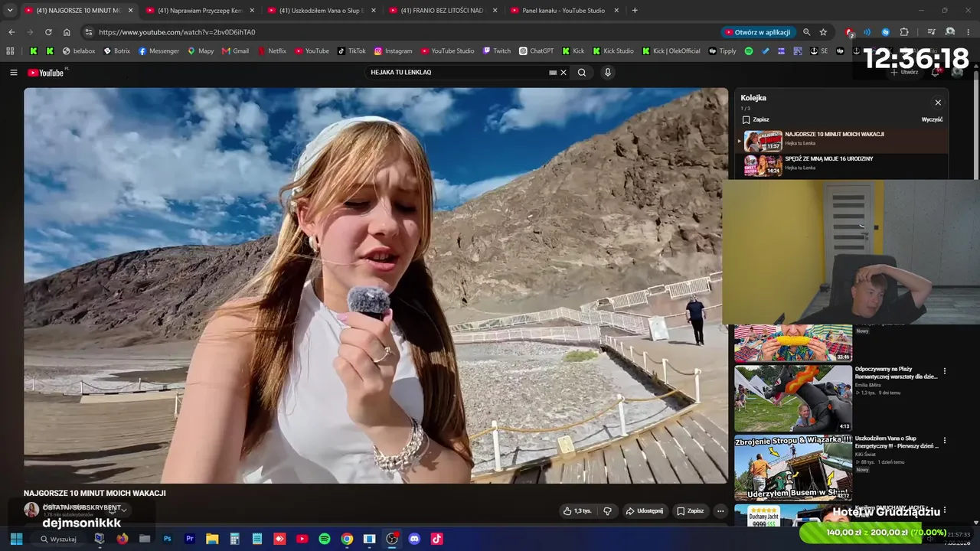Share the video with Udostępnij
Image resolution: width=980 pixels, height=551 pixels.
click(644, 510)
